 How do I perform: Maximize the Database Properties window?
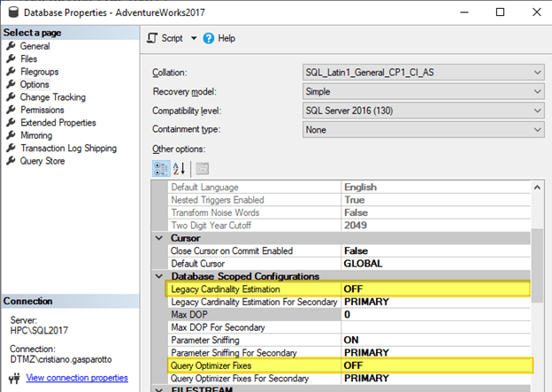[500, 12]
